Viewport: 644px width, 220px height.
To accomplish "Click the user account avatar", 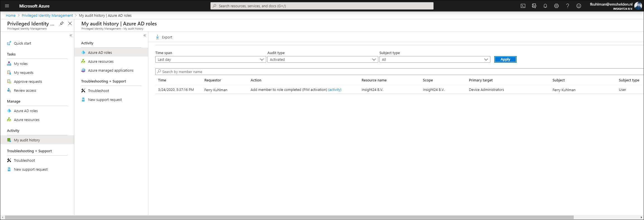I will pos(638,6).
